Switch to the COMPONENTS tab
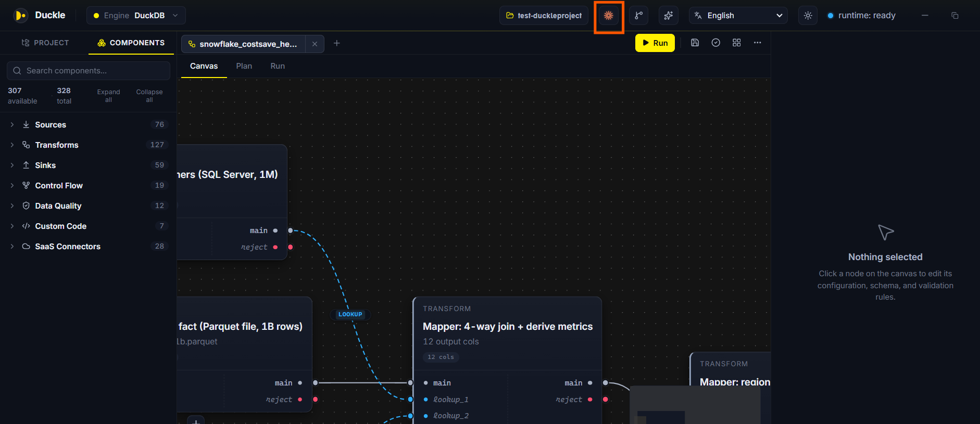The height and width of the screenshot is (424, 980). click(x=131, y=43)
